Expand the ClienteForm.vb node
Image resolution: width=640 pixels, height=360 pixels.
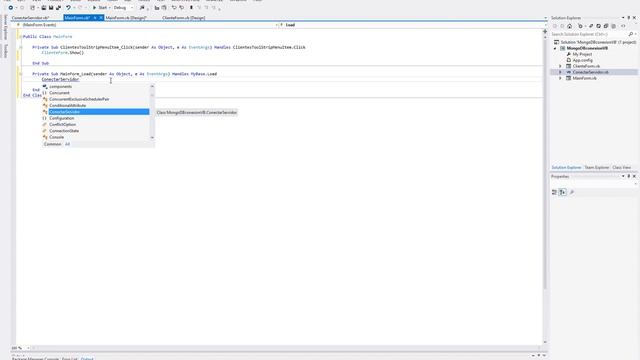pos(560,66)
